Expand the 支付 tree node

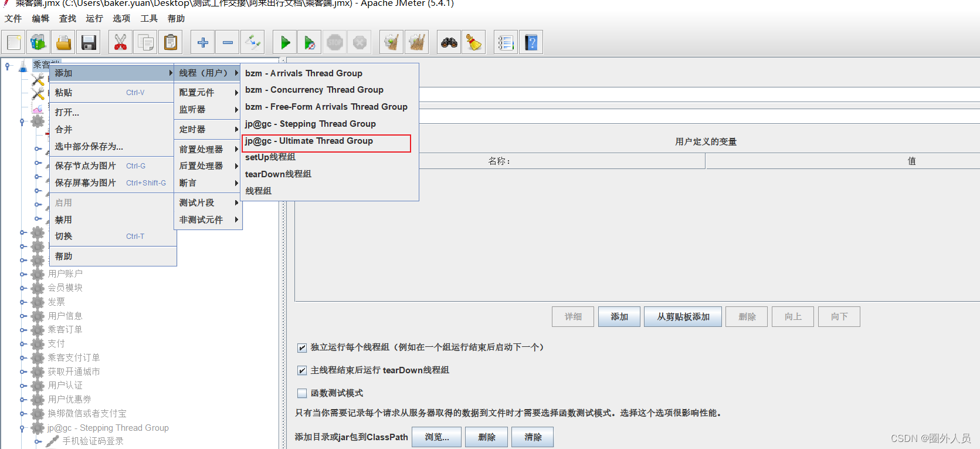point(23,344)
